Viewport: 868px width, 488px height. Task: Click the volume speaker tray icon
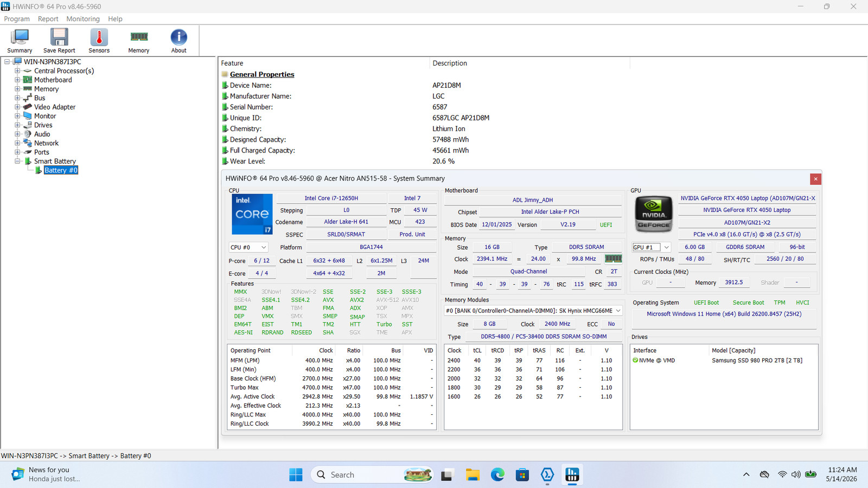(x=796, y=474)
